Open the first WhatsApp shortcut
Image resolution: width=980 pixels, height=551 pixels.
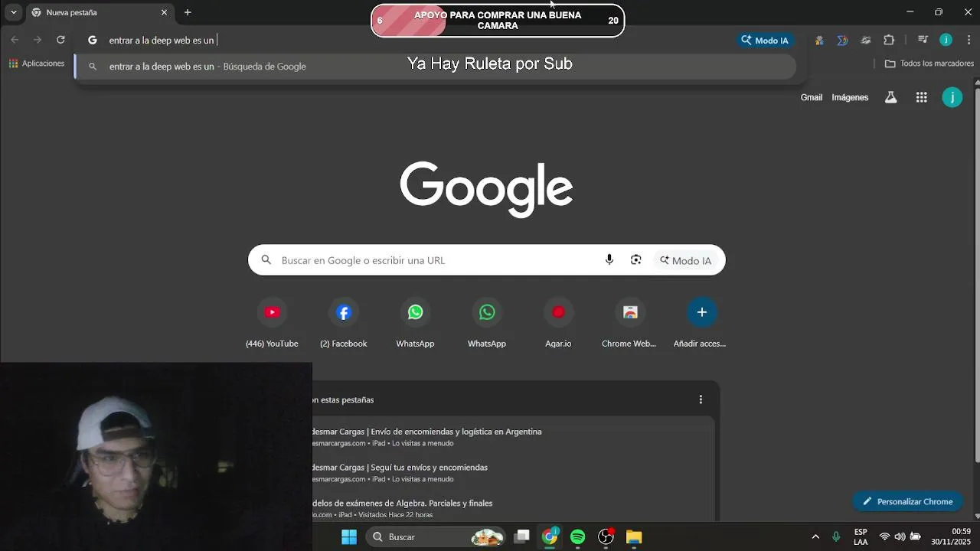(415, 322)
